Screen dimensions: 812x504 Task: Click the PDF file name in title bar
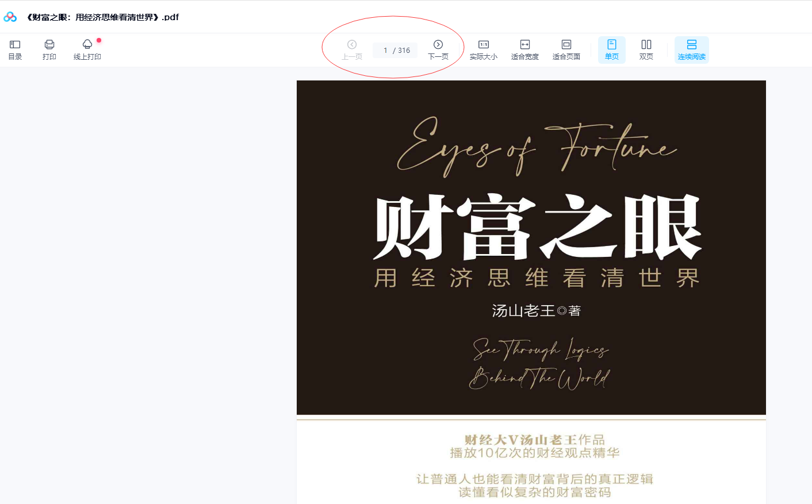pos(103,17)
